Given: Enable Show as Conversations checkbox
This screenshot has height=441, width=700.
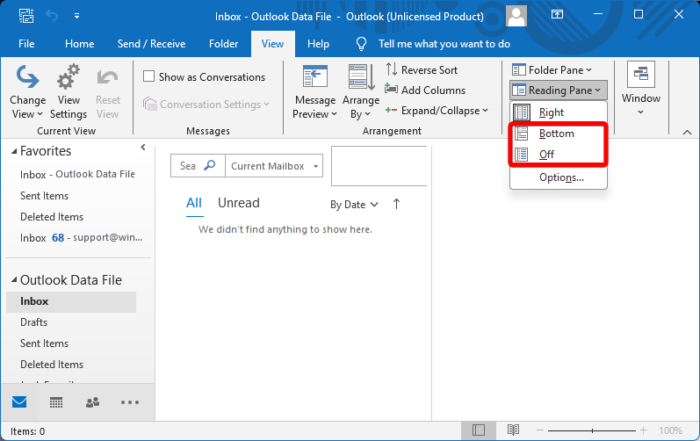Looking at the screenshot, I should 149,77.
